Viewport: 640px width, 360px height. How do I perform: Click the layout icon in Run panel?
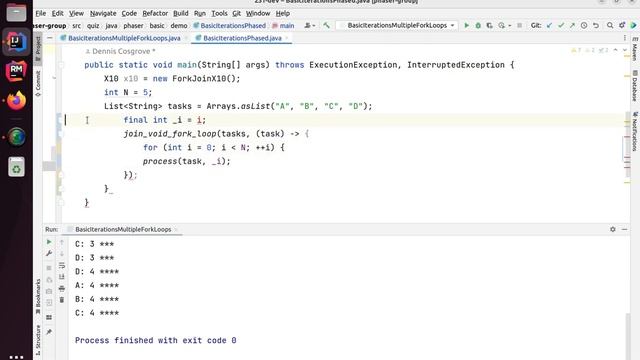49,317
